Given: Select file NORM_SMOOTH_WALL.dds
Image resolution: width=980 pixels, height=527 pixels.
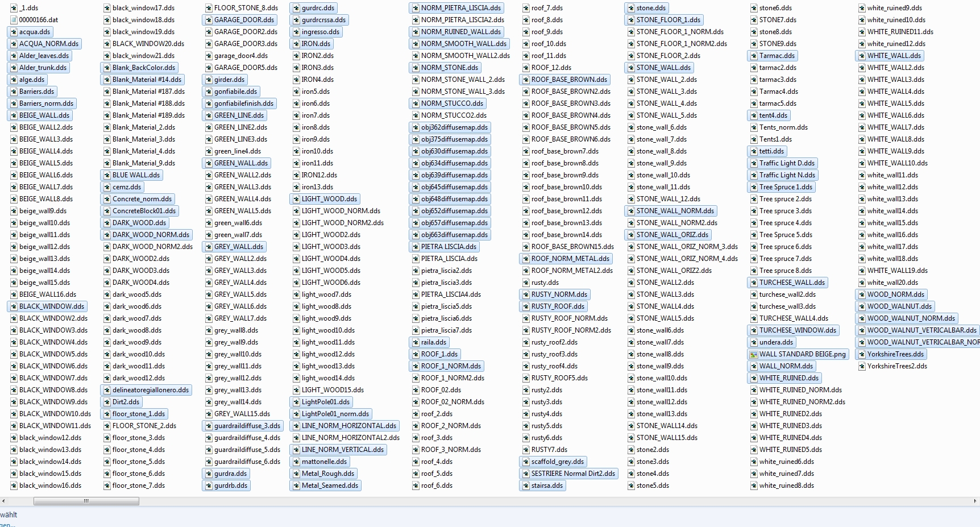Looking at the screenshot, I should click(x=459, y=44).
